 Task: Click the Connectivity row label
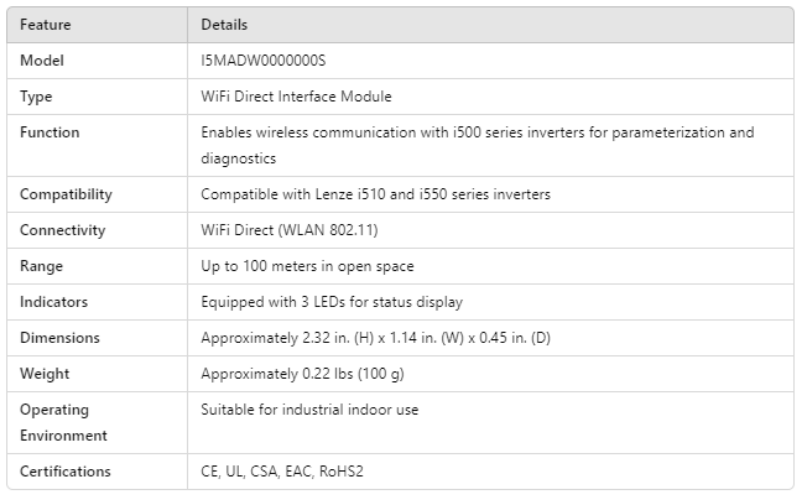pos(62,230)
